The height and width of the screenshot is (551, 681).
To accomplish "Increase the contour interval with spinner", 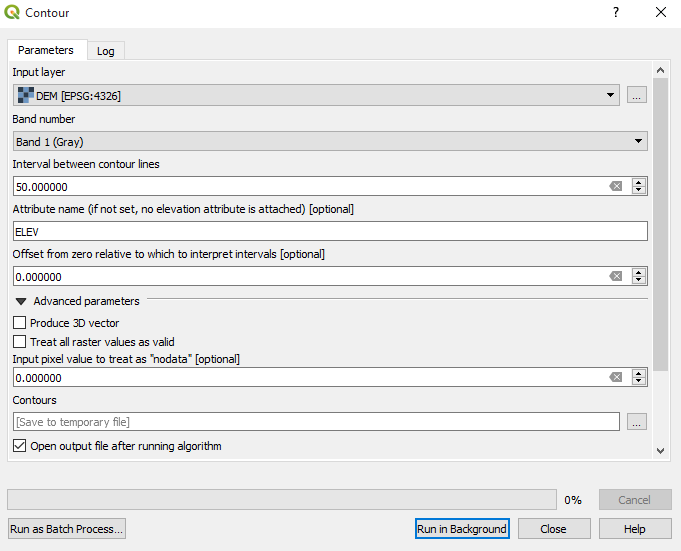I will click(639, 182).
